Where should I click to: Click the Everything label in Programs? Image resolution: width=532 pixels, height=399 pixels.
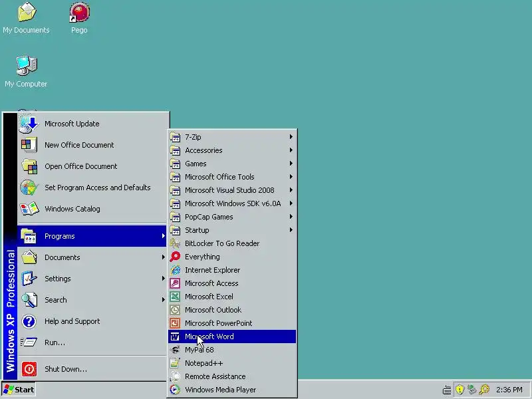point(202,257)
